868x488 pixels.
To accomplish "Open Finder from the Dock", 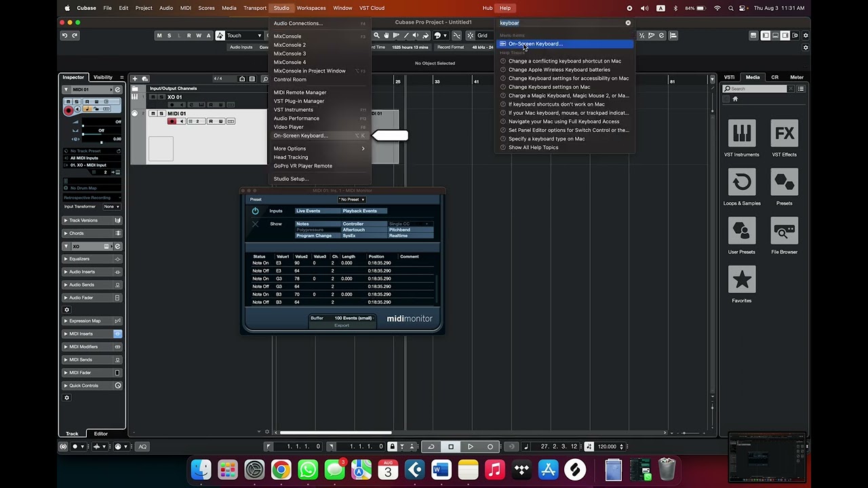I will click(201, 469).
